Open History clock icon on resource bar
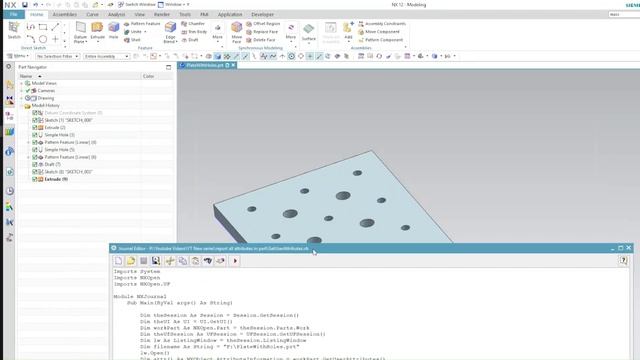Image resolution: width=640 pixels, height=360 pixels. pos(9,191)
